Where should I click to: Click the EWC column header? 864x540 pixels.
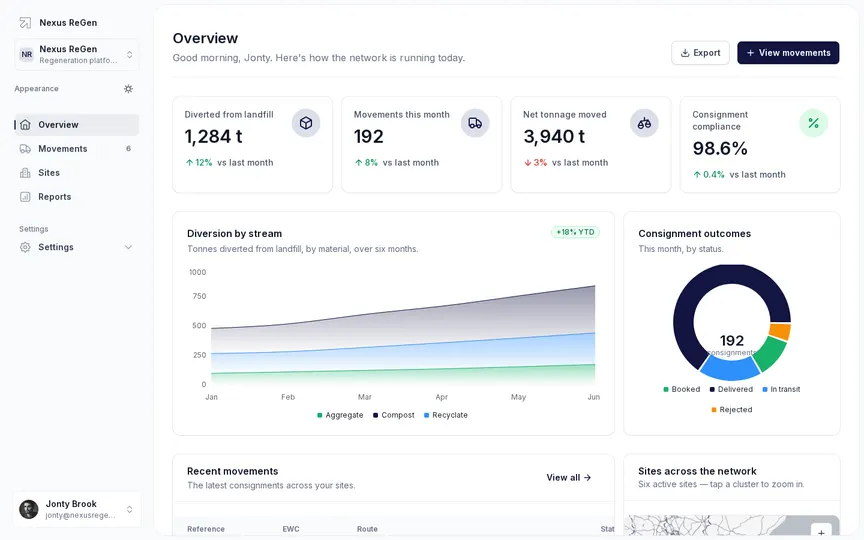click(x=291, y=529)
